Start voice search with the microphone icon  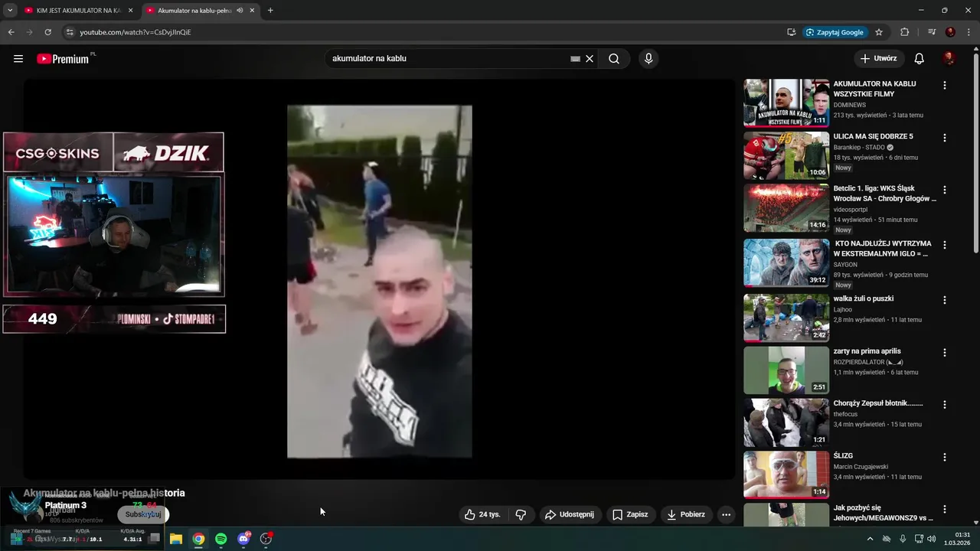tap(648, 59)
